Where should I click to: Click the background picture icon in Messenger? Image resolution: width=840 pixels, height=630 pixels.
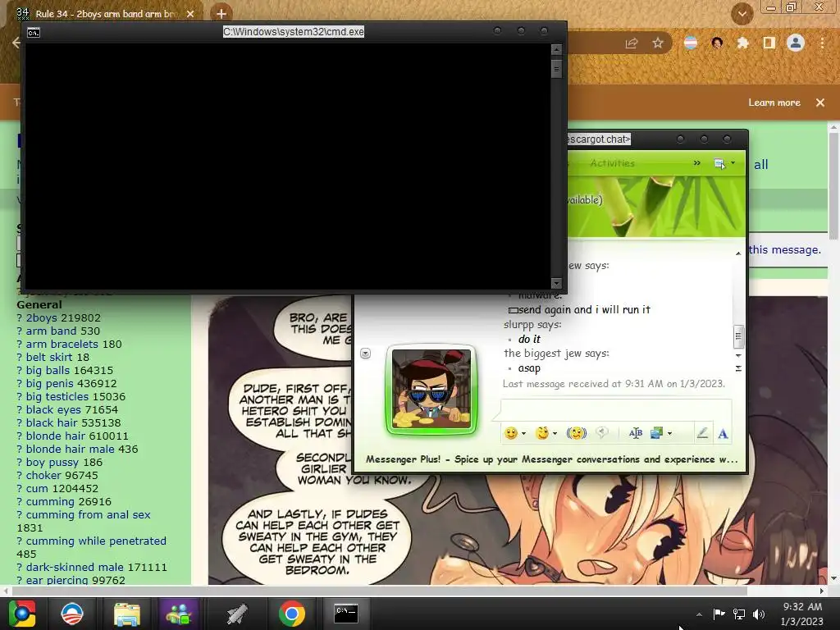coord(657,433)
